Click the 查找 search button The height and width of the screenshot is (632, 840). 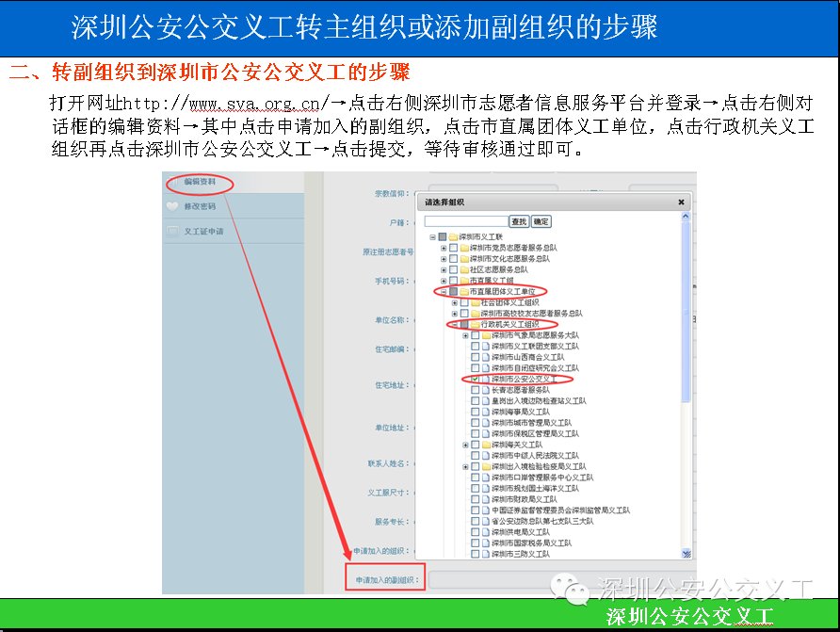[518, 219]
